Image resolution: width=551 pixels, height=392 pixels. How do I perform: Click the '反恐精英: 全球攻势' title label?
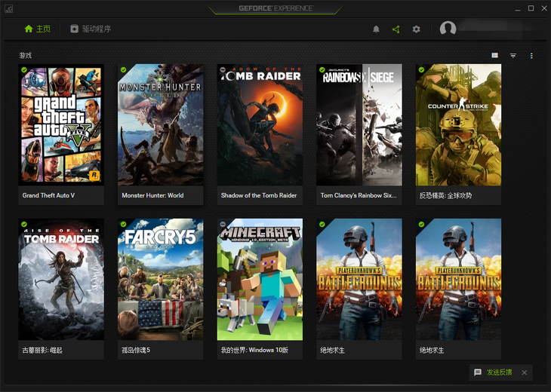(x=445, y=196)
